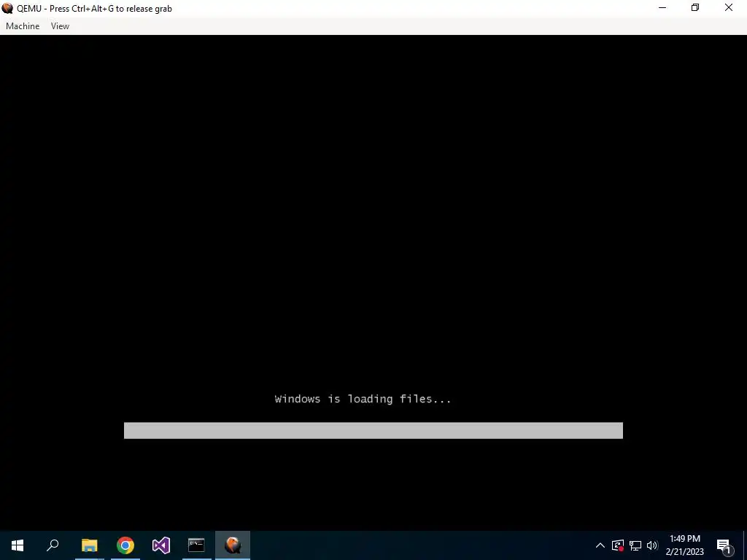
Task: Switch to Visual Studio in taskbar
Action: pyautogui.click(x=161, y=545)
